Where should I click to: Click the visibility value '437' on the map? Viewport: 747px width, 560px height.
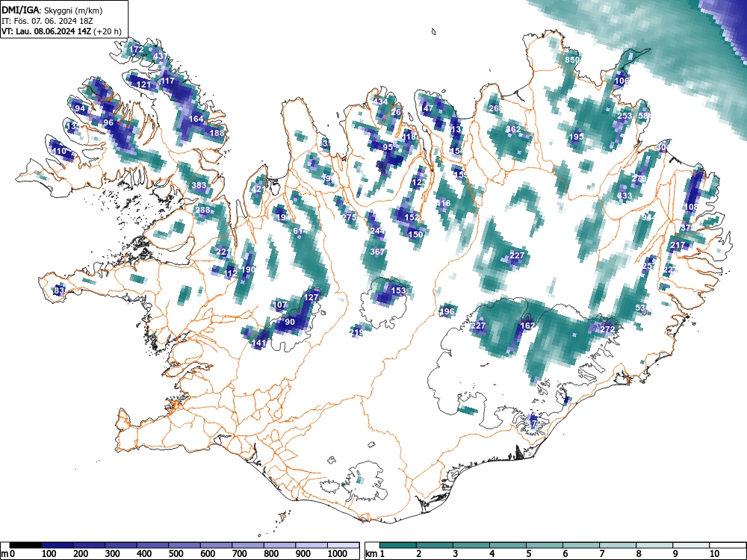160,56
